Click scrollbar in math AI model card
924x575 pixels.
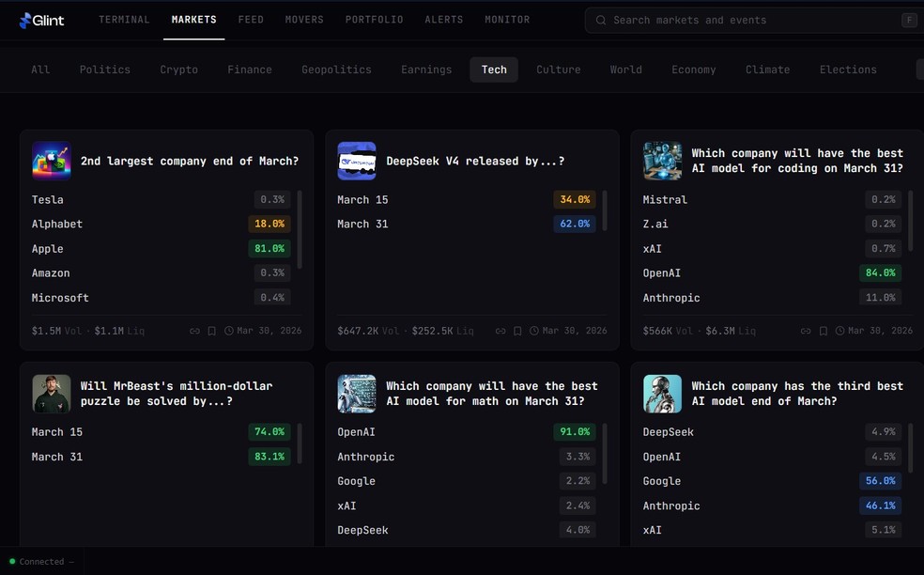(x=605, y=454)
